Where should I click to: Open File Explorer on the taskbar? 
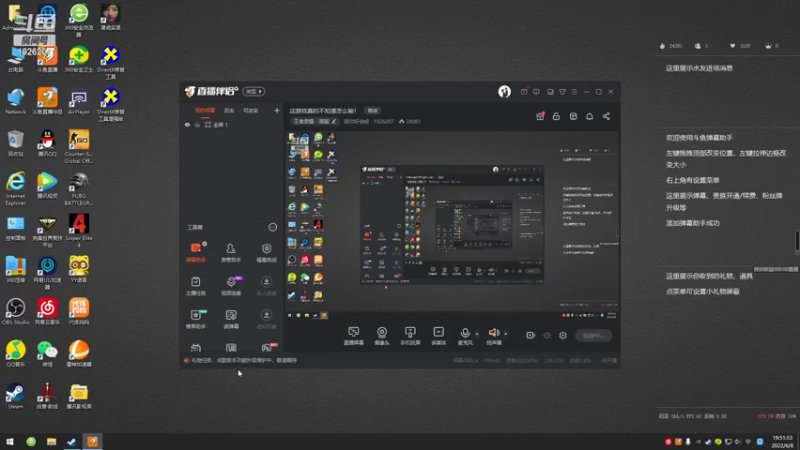coord(52,441)
